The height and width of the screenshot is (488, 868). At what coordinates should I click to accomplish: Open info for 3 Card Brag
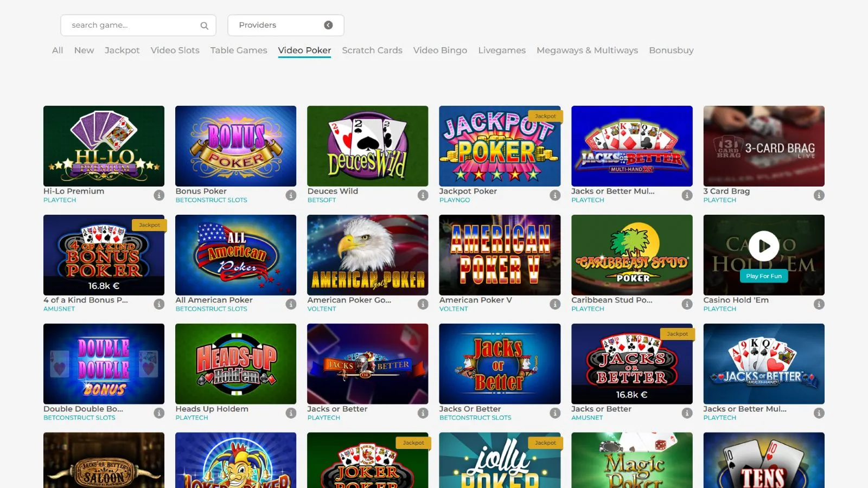coord(819,195)
